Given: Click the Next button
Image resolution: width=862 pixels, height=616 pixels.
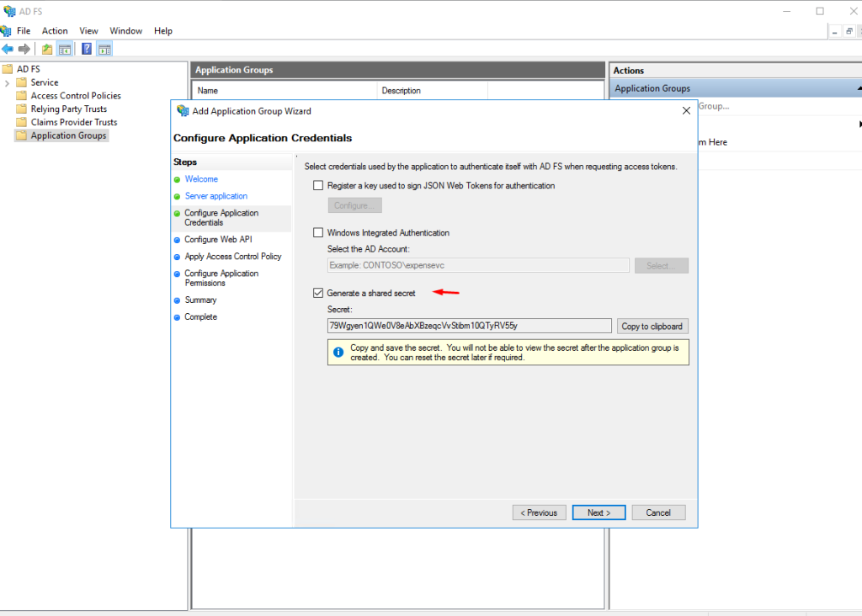Looking at the screenshot, I should [x=598, y=512].
